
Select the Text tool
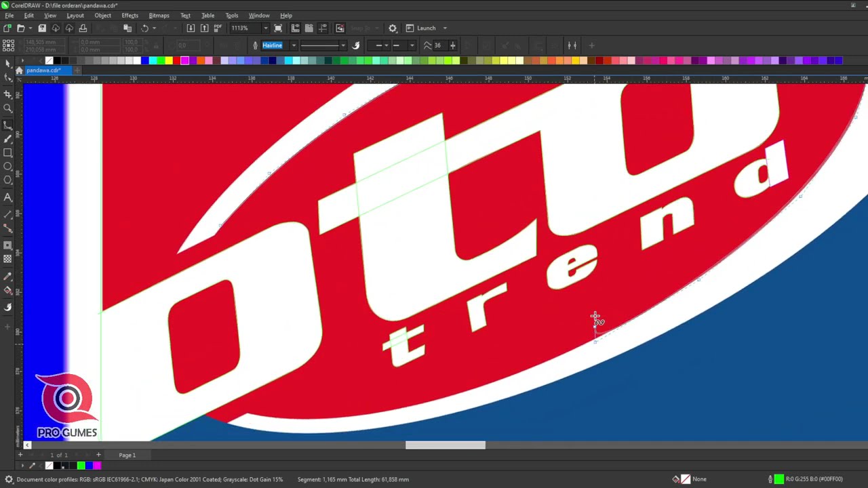tap(7, 197)
